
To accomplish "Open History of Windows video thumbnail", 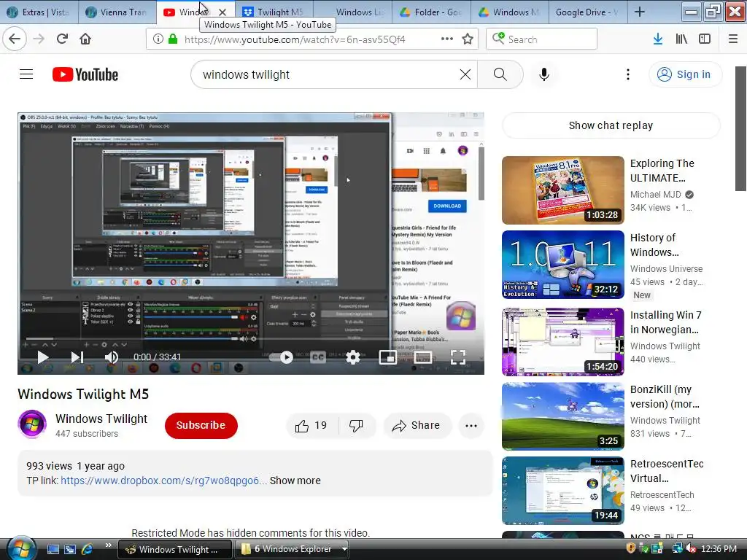I will (562, 264).
